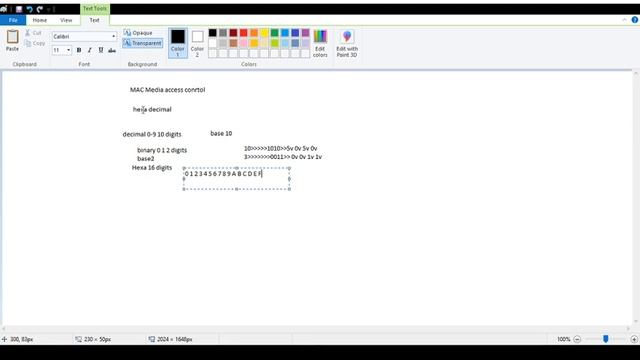640x360 pixels.
Task: Click Edit with Paint 3D
Action: tap(347, 43)
